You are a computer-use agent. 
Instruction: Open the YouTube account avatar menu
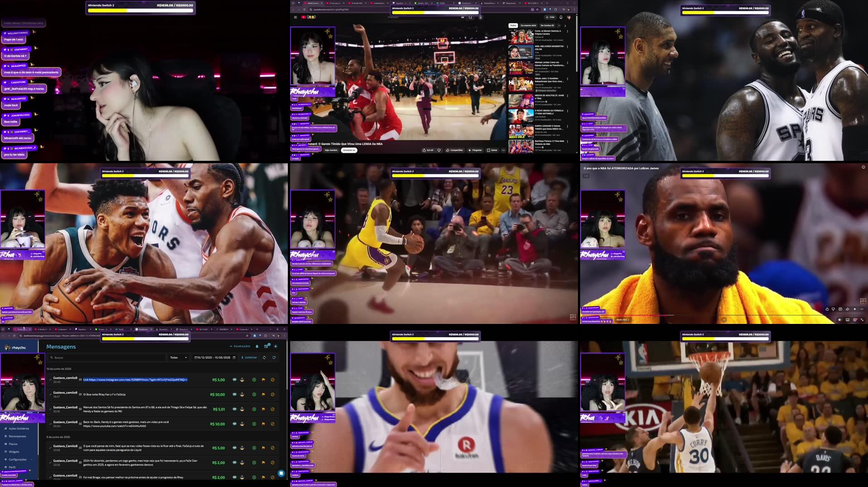569,17
